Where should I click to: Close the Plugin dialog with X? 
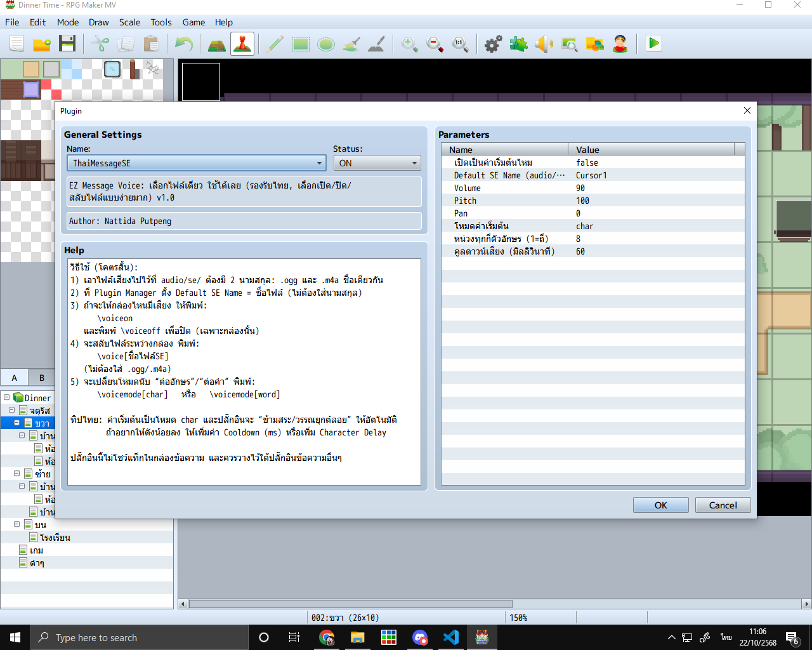pyautogui.click(x=747, y=110)
